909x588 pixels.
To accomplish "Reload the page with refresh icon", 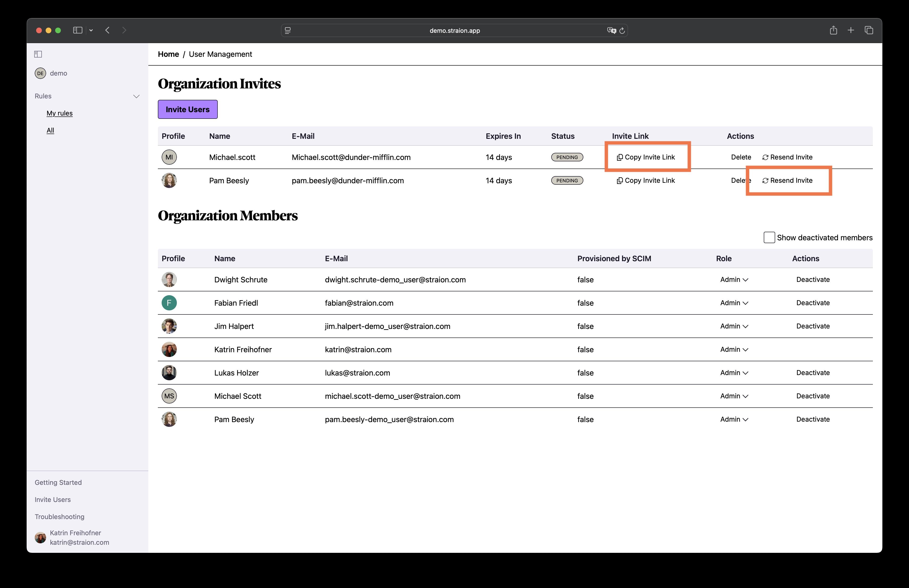I will tap(622, 31).
